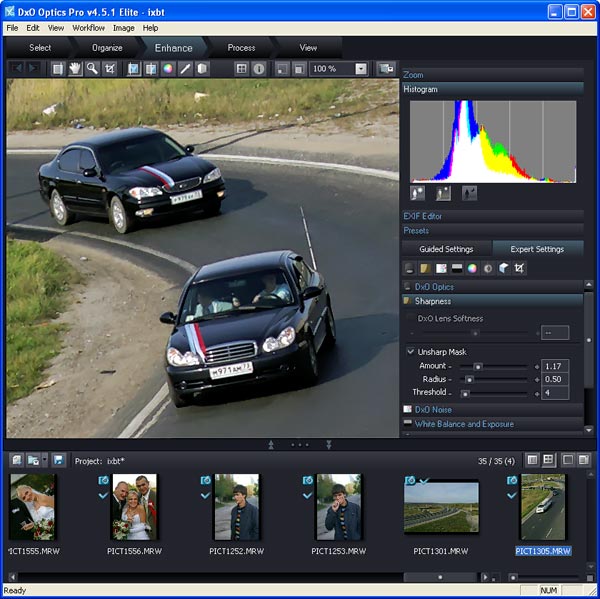Expand White Balance and Exposure section
This screenshot has width=600, height=599.
[x=492, y=424]
